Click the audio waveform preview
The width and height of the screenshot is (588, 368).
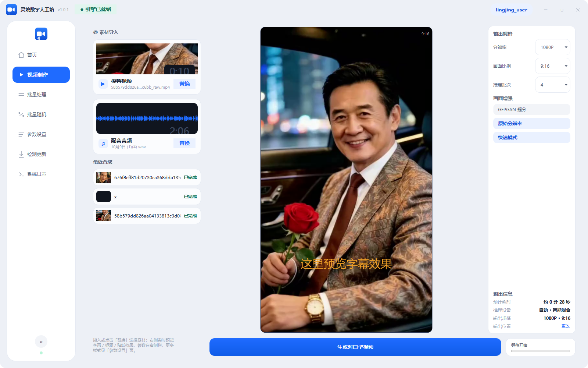(x=147, y=118)
